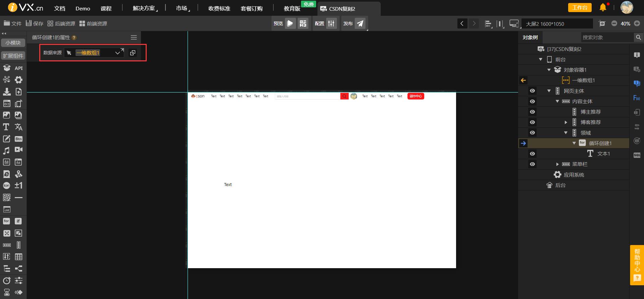Collapse the 循环创建1 node
644x299 pixels.
point(574,143)
